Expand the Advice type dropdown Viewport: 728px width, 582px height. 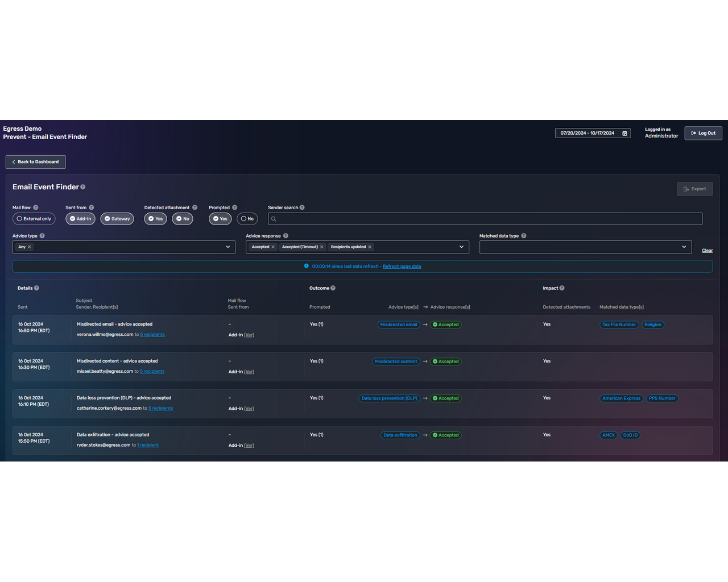point(228,247)
